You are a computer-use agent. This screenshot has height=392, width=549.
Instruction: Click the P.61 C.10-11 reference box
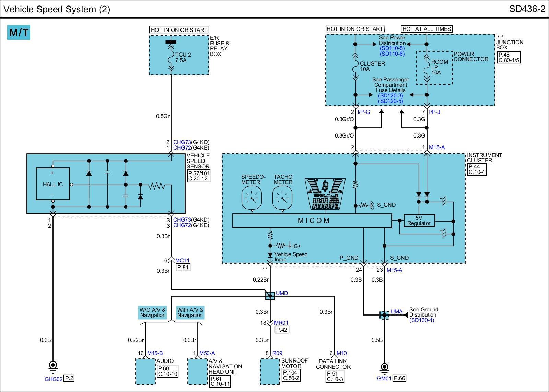[220, 382]
